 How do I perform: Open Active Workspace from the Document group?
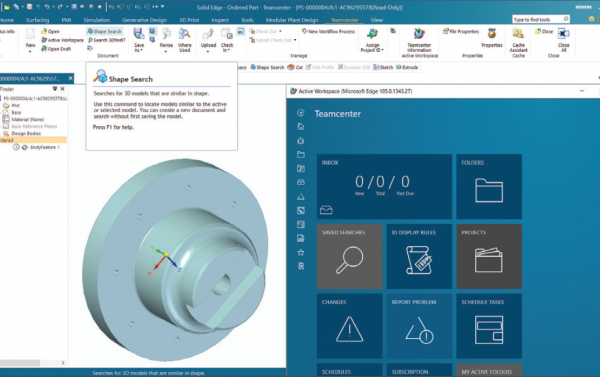tap(62, 40)
